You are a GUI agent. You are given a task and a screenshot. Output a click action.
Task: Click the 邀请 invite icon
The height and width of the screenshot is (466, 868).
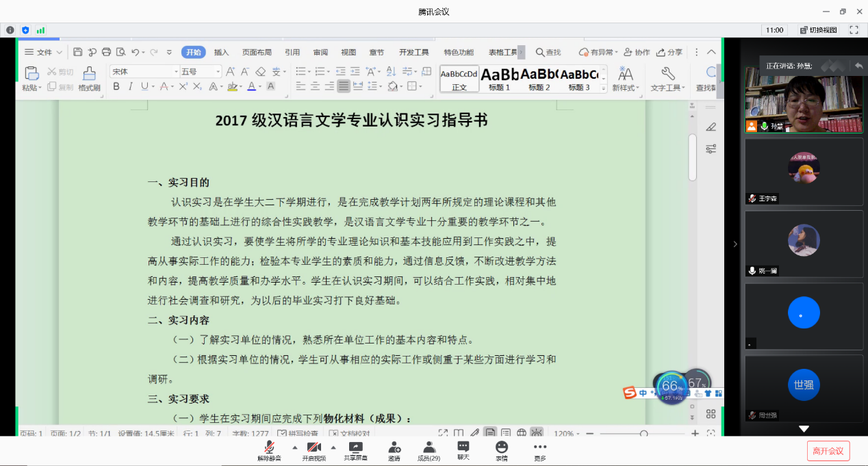click(x=394, y=448)
